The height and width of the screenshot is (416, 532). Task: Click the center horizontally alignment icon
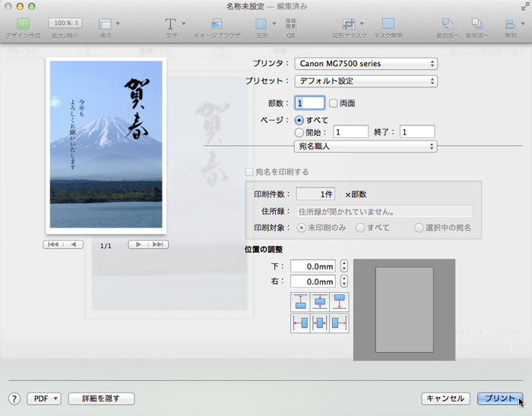[x=320, y=323]
